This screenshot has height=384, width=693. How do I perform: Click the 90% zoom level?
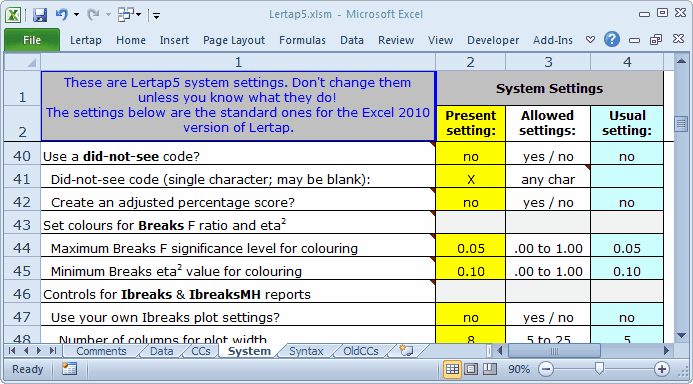519,369
